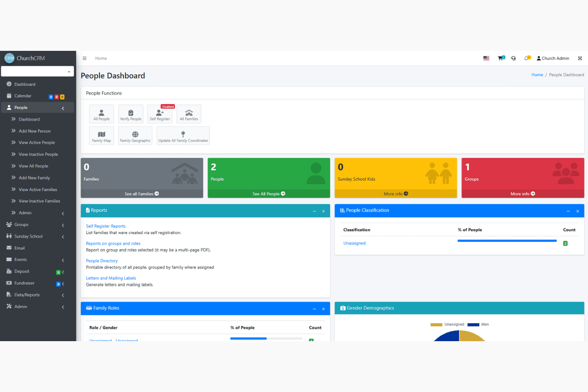Open Email in the sidebar
The image size is (588, 392).
pos(37,248)
